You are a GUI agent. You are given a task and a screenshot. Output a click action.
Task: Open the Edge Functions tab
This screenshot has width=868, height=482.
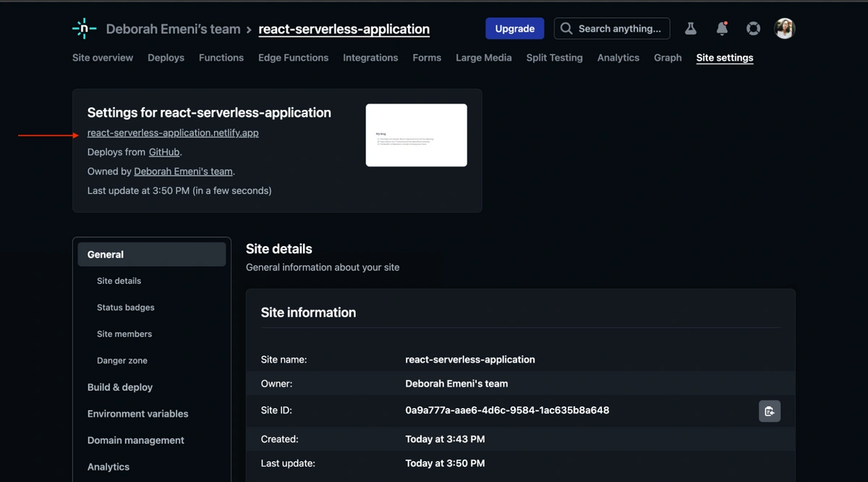(x=293, y=58)
